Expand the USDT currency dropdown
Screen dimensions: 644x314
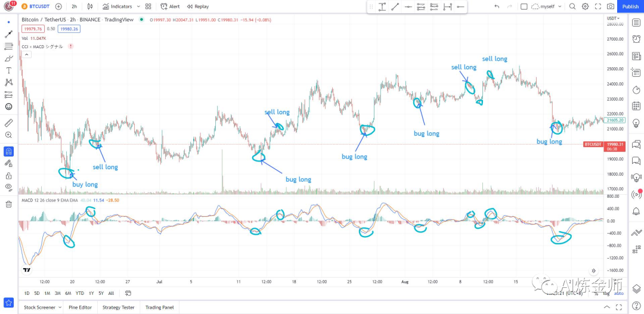click(x=613, y=18)
